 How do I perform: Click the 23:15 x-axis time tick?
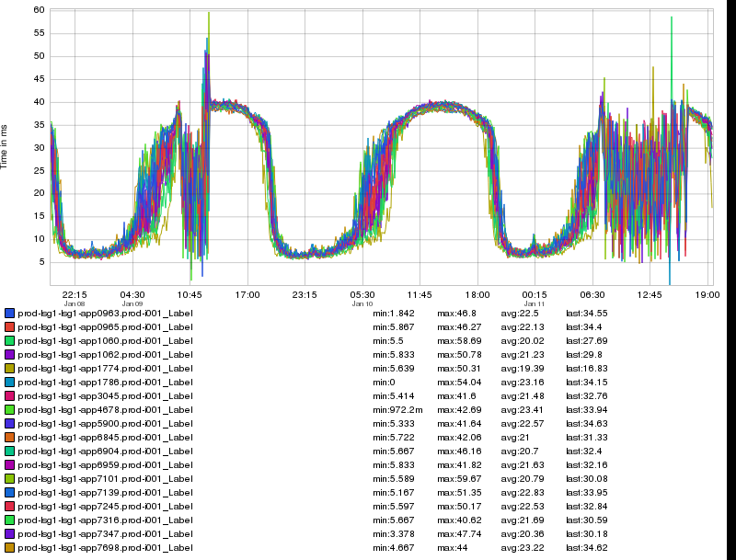click(x=305, y=294)
